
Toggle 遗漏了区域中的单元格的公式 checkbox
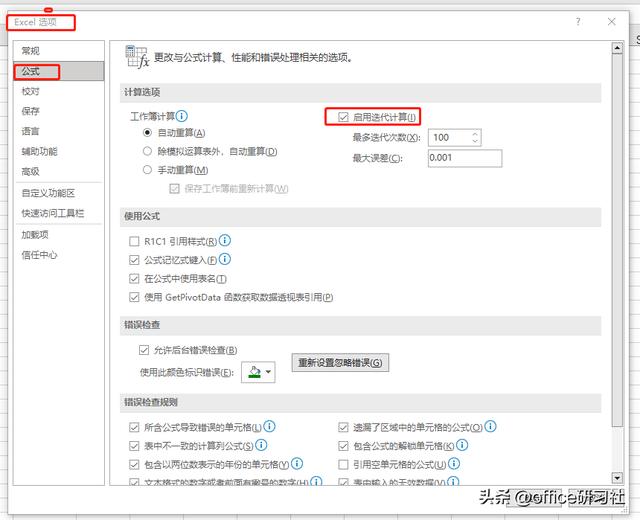(x=343, y=427)
